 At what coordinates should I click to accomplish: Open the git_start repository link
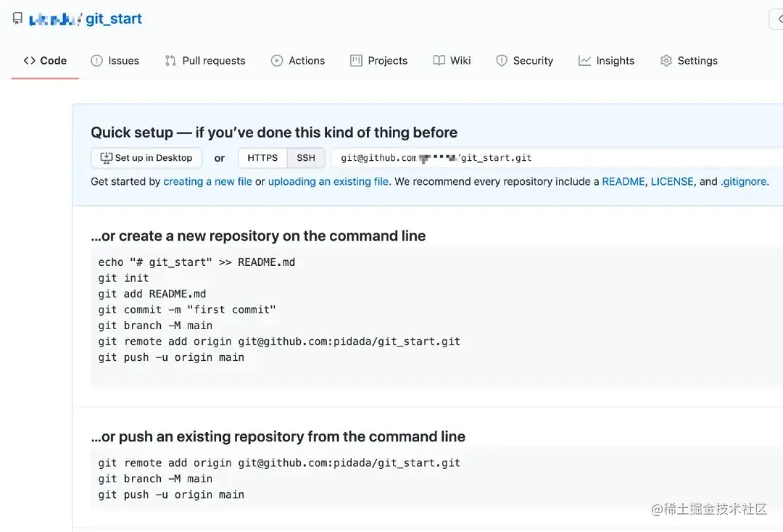tap(114, 19)
